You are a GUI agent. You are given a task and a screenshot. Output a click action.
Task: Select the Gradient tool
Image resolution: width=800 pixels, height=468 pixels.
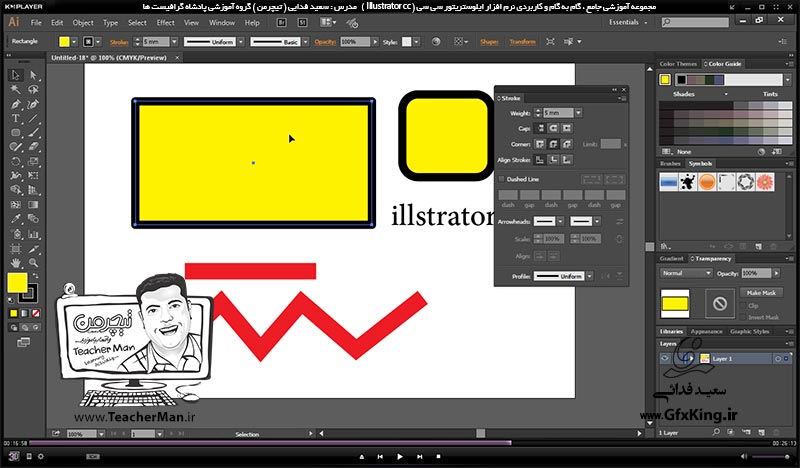coord(33,205)
